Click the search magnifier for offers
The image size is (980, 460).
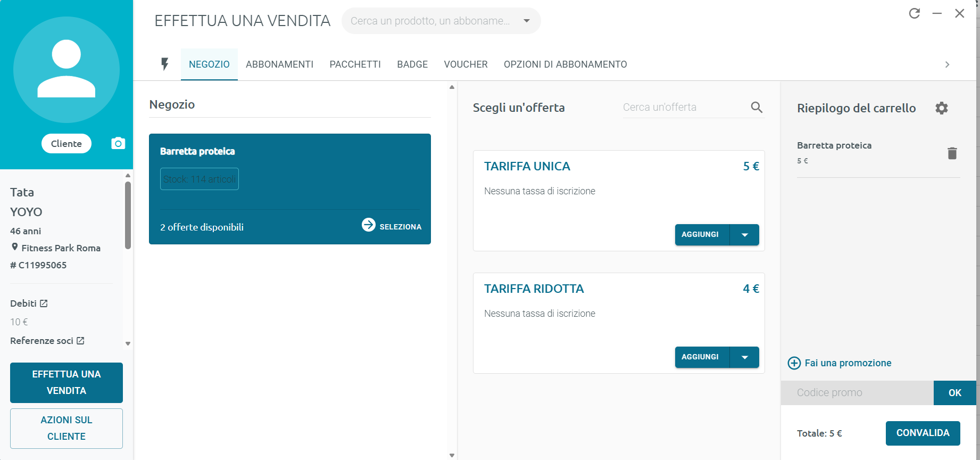[x=757, y=108]
